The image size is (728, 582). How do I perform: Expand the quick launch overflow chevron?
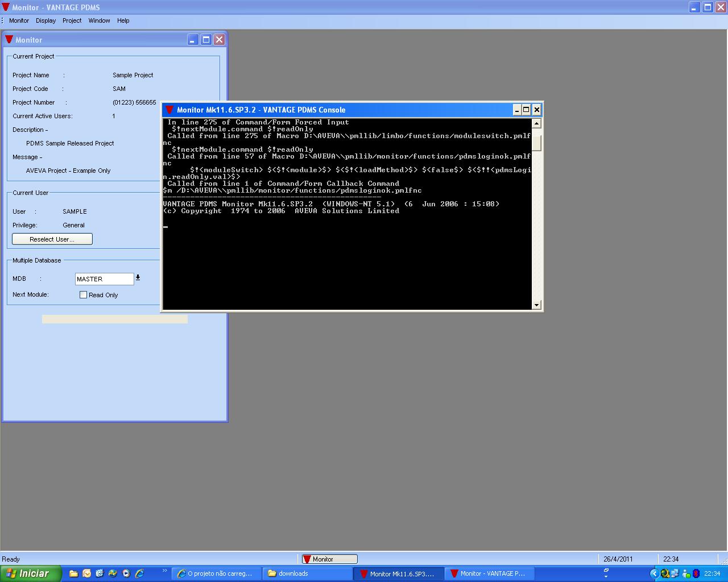pos(165,570)
